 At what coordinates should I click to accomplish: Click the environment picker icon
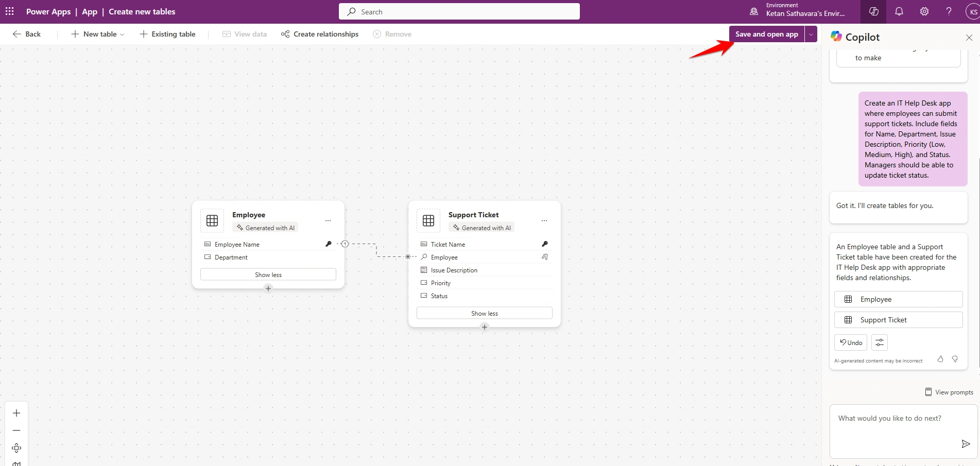(754, 11)
